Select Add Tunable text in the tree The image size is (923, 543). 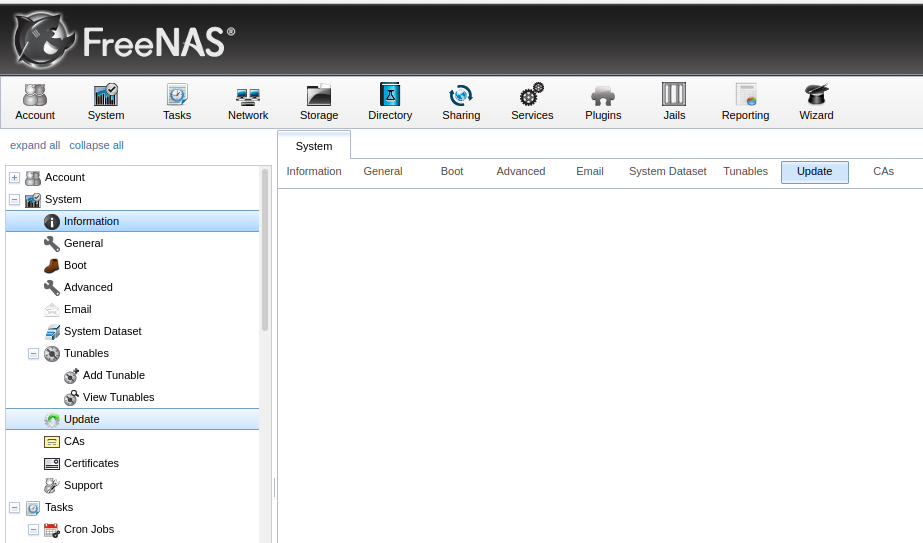[x=114, y=375]
